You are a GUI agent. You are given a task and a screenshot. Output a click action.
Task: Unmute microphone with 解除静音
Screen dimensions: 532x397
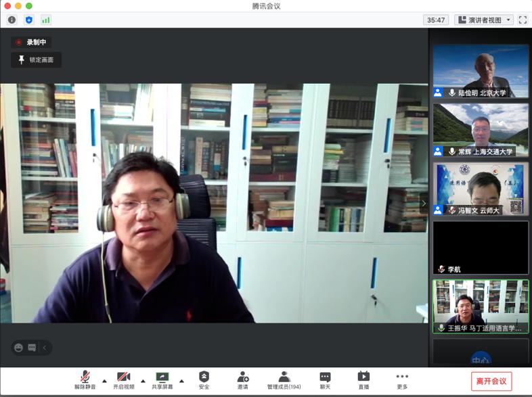pyautogui.click(x=85, y=380)
